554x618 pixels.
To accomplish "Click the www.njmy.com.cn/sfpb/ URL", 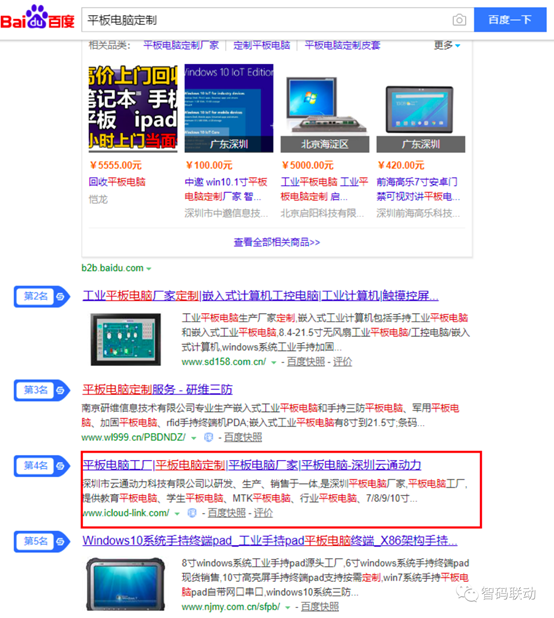I will pyautogui.click(x=231, y=607).
